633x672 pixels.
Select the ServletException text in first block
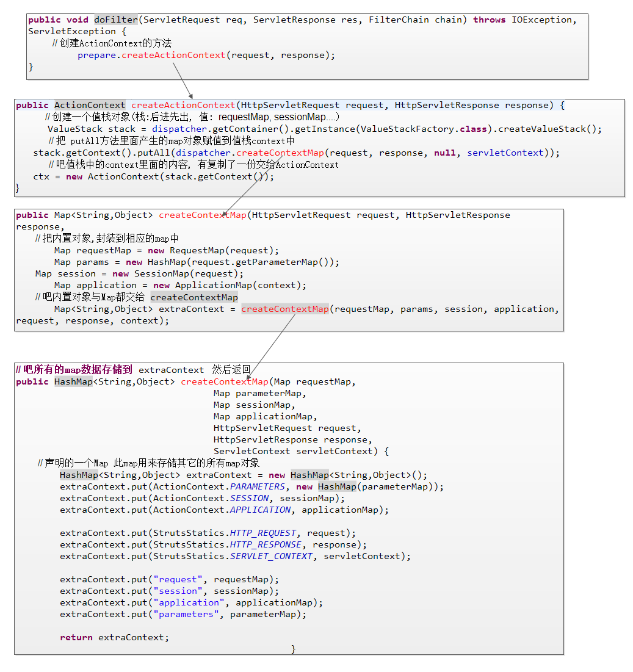pos(72,31)
